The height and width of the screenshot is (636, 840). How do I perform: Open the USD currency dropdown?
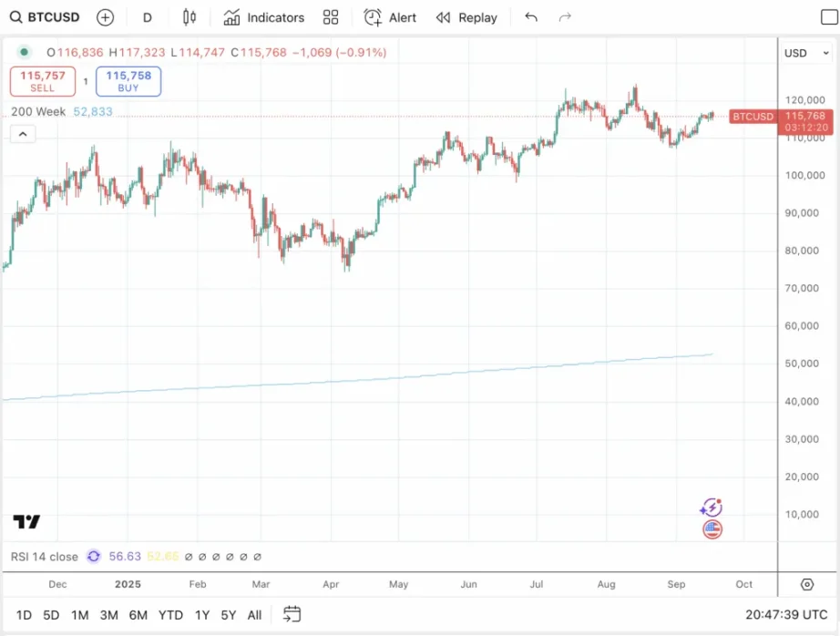click(804, 53)
